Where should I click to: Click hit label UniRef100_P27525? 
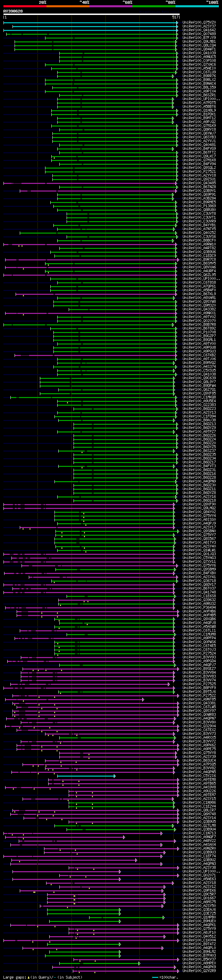point(199,684)
